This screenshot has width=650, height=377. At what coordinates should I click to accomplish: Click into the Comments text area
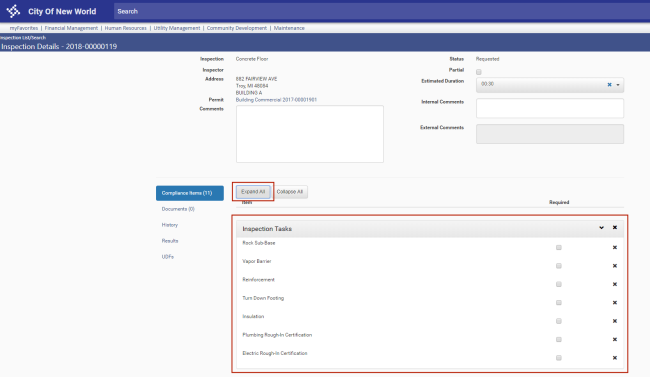310,134
